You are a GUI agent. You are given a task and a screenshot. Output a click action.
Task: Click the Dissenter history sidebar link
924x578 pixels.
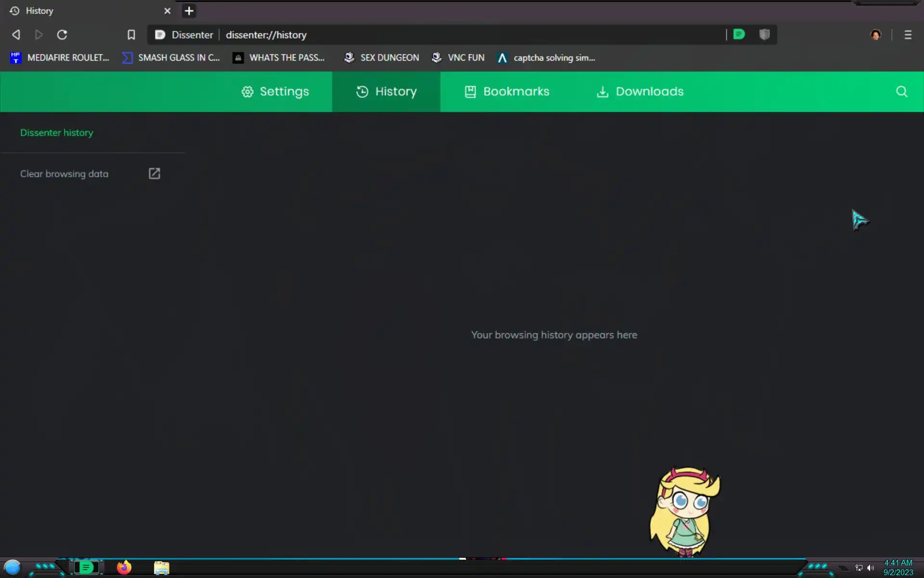coord(57,132)
